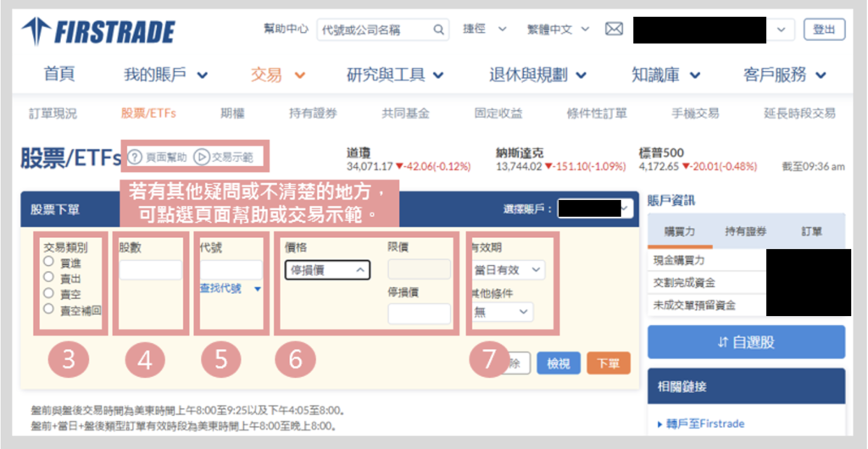Select the 賣空 radio button

point(48,292)
